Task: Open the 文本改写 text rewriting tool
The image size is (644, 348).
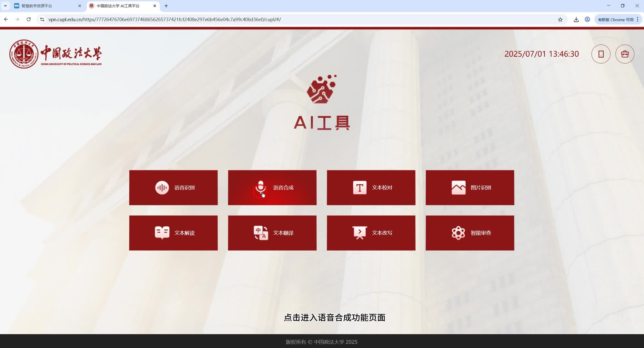Action: (x=371, y=233)
